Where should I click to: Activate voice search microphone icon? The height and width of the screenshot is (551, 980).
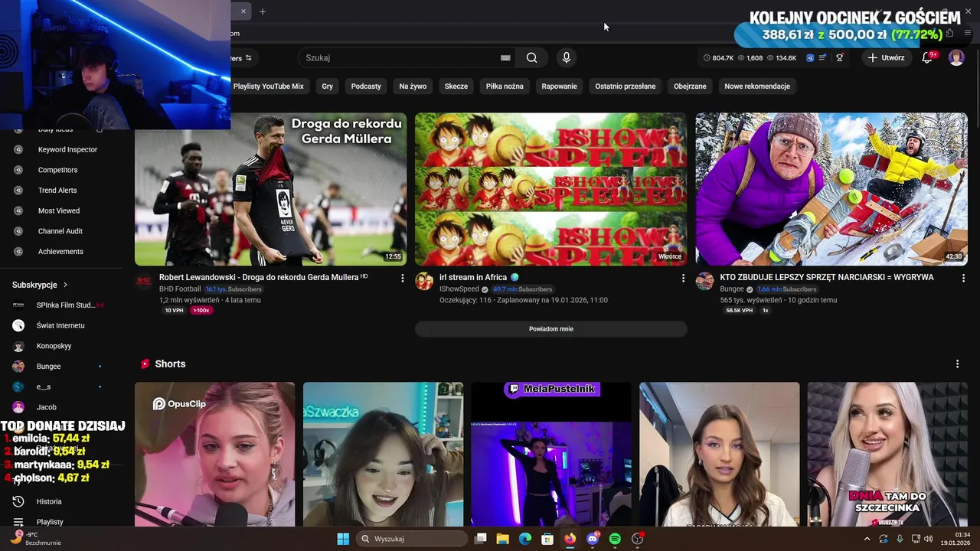pyautogui.click(x=567, y=57)
